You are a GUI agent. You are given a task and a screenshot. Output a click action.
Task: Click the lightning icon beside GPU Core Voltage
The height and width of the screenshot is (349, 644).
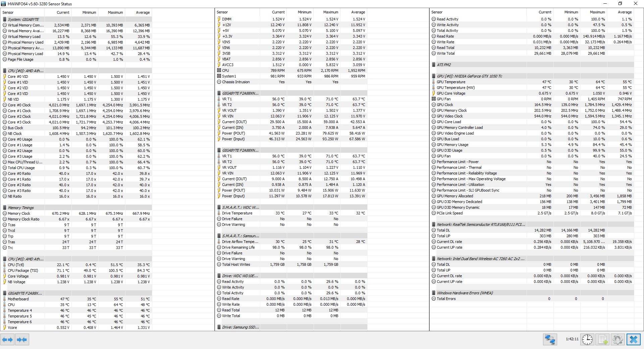point(434,93)
